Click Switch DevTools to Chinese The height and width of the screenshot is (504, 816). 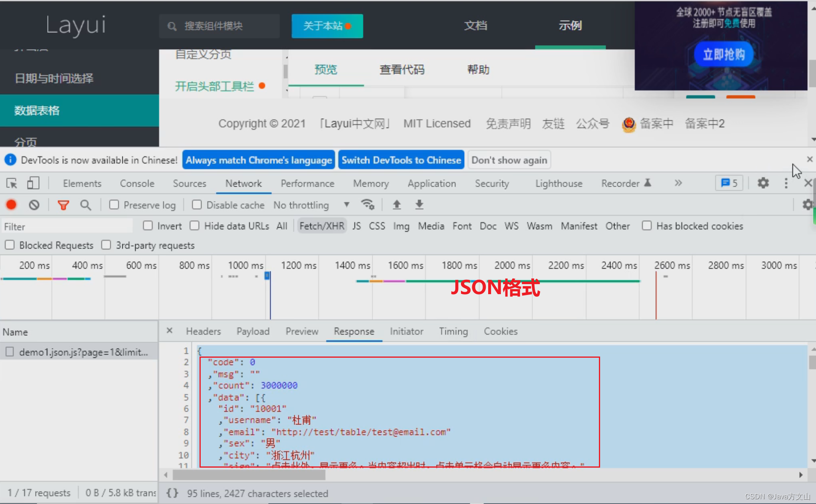tap(401, 160)
